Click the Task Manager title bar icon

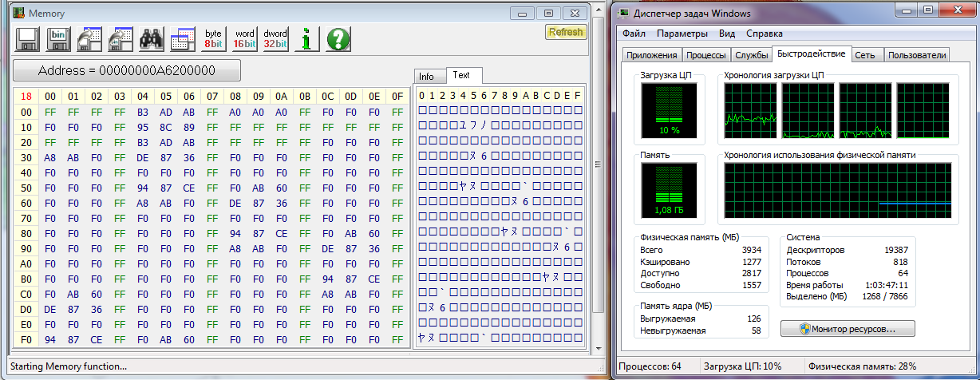[x=623, y=14]
